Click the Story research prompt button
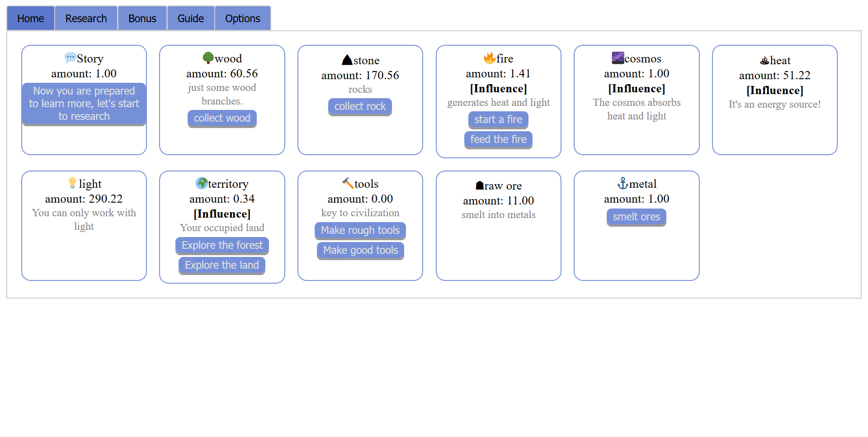 pos(84,104)
